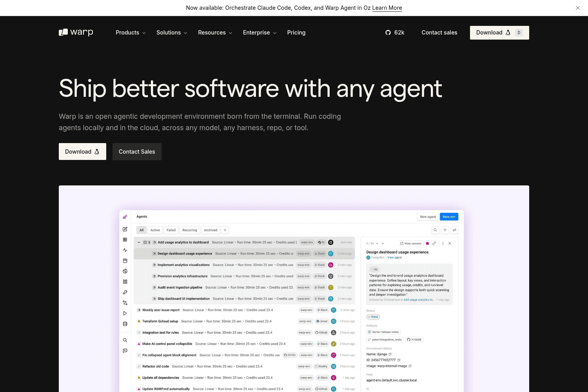Screen dimensions: 588x392
Task: Follow the View agent link
Action: [394, 258]
